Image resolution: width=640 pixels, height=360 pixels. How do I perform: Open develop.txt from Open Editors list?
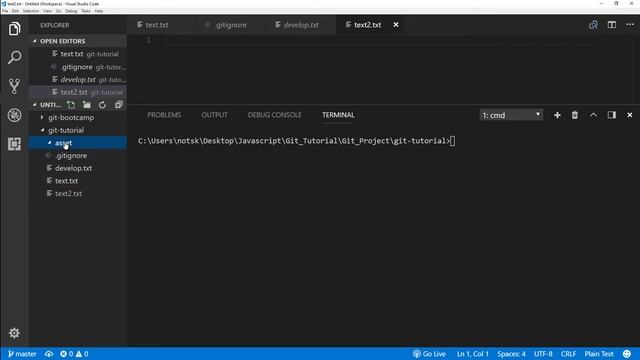point(78,80)
